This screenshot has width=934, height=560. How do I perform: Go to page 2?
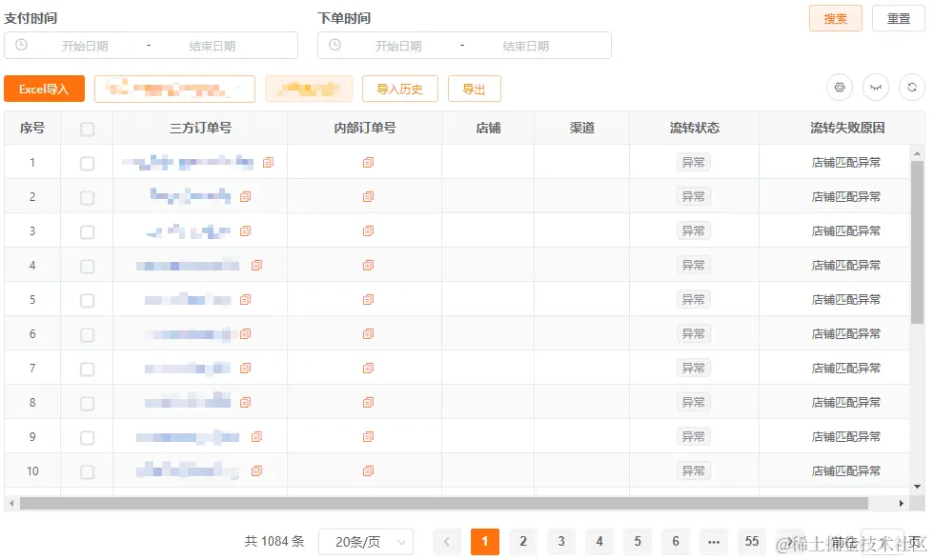point(523,542)
